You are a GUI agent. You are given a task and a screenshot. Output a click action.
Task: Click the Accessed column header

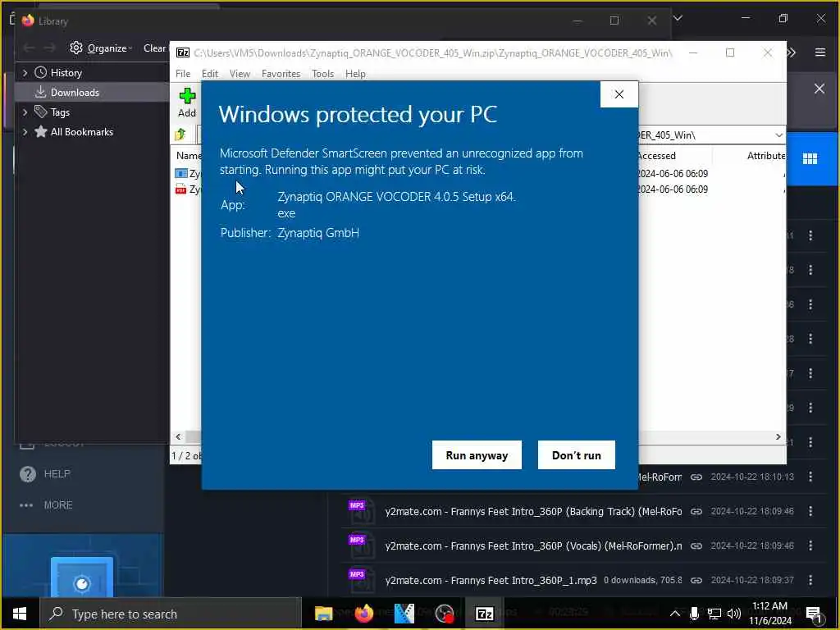[x=655, y=155]
